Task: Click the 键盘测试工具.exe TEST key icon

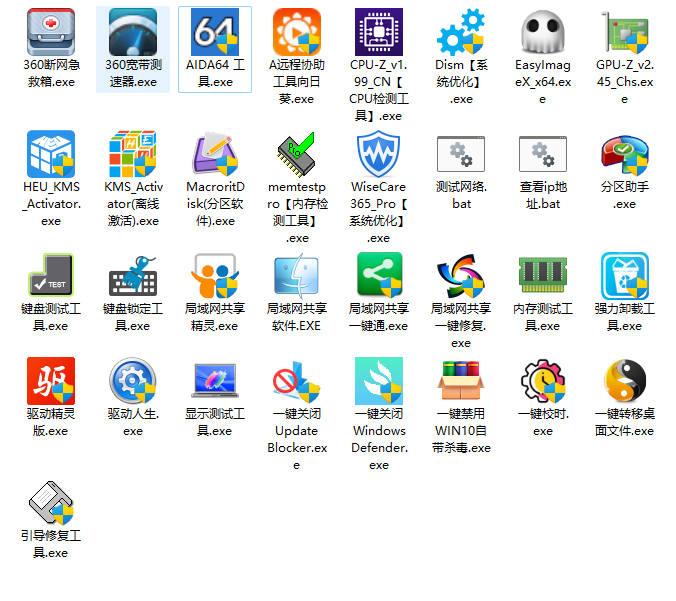Action: tap(51, 276)
